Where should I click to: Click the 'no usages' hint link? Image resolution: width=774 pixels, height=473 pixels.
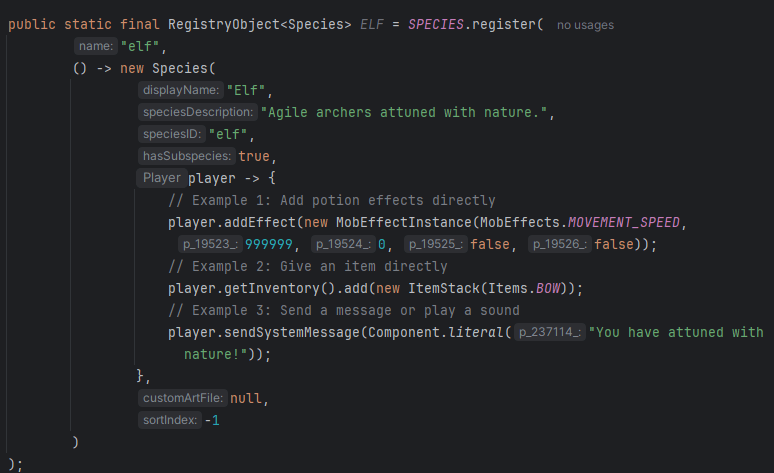pos(585,25)
